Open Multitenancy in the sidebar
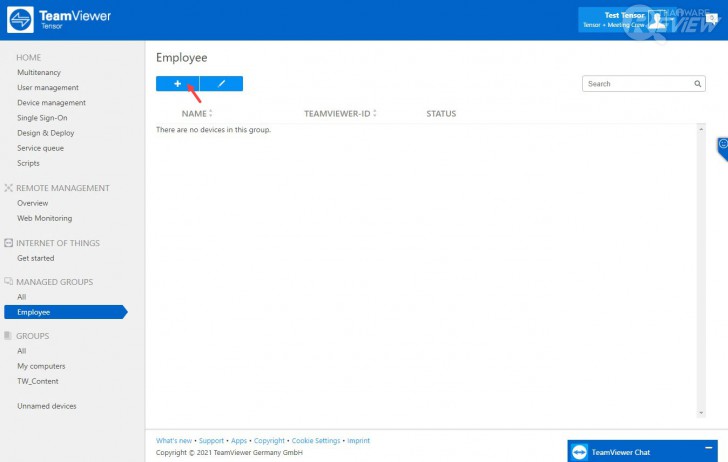The width and height of the screenshot is (728, 462). (39, 72)
